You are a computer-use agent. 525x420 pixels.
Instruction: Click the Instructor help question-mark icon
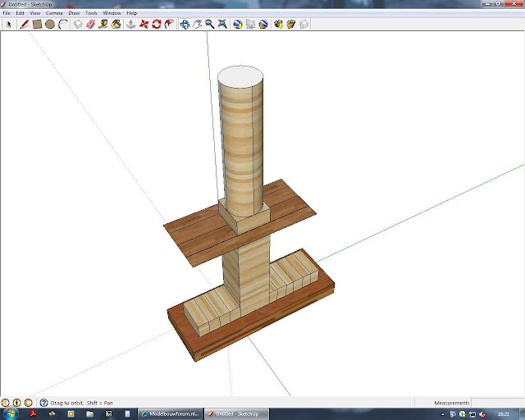coord(43,403)
